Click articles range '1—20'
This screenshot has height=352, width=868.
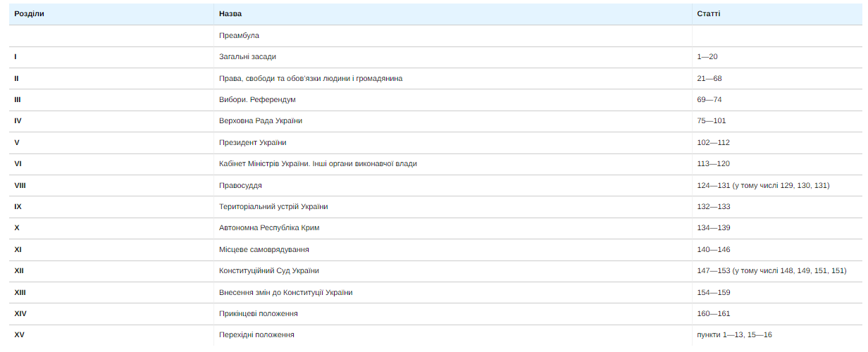[x=707, y=57]
